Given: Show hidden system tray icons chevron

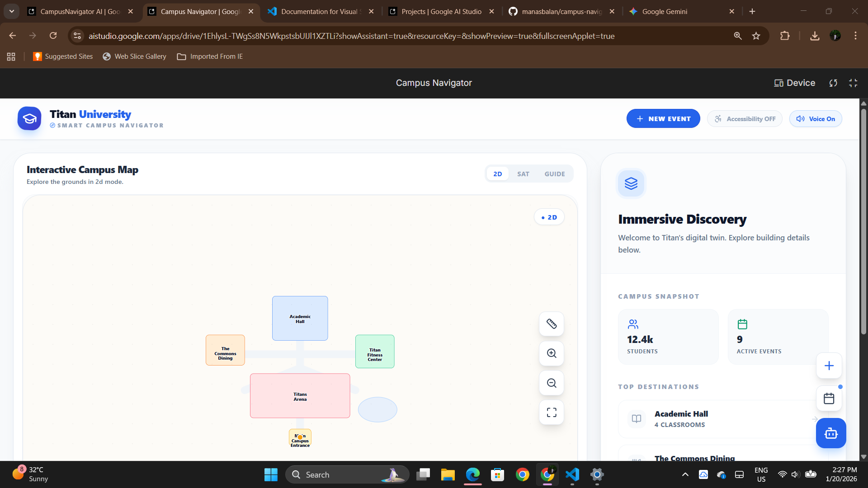Looking at the screenshot, I should (x=685, y=474).
